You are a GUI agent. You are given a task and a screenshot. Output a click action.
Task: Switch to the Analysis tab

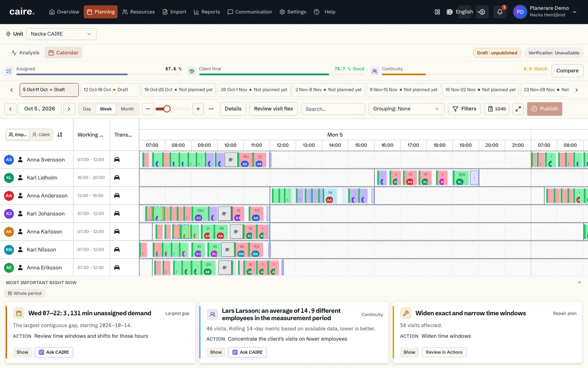25,53
